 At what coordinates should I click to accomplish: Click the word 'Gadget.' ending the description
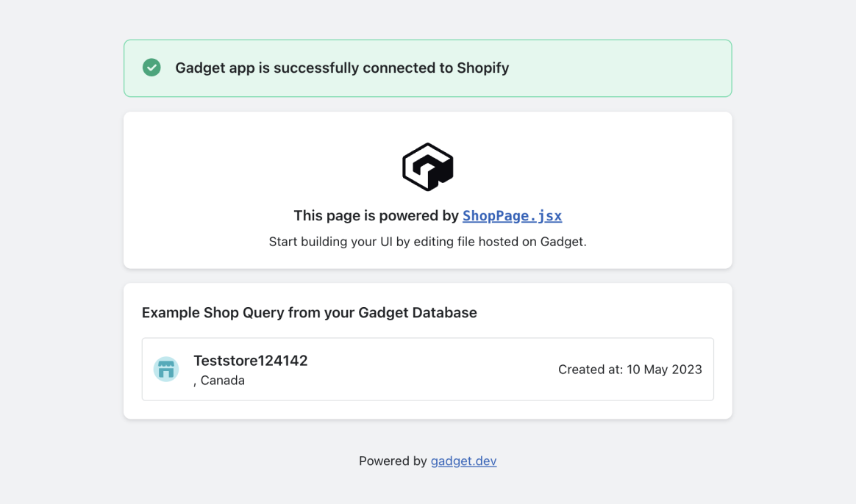click(x=563, y=242)
